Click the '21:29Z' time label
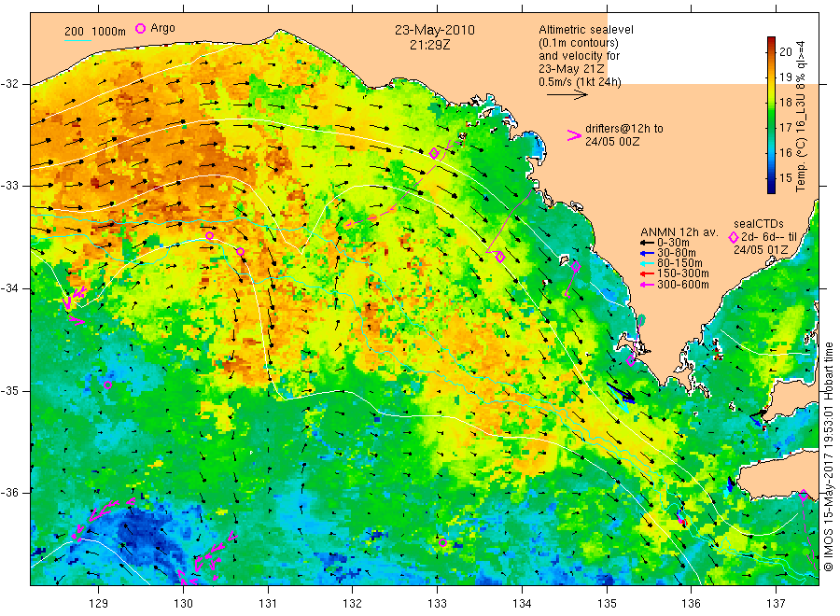The image size is (840, 616). coord(429,45)
